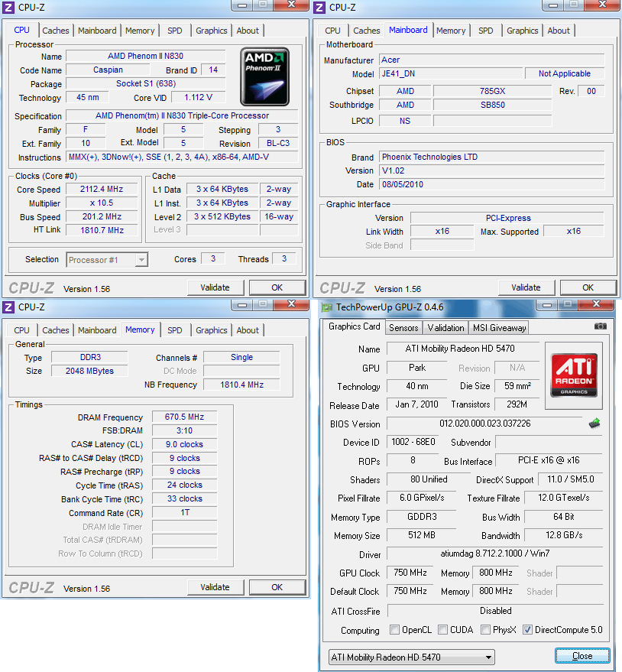Click CPU-Z title icon in top-left window
The width and height of the screenshot is (622, 672).
(x=8, y=8)
